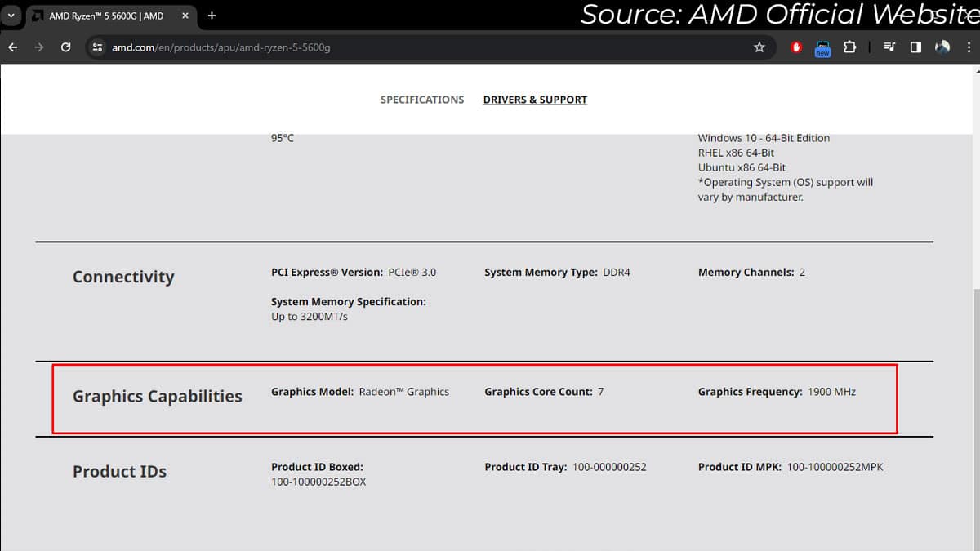Screen dimensions: 980x551
Task: Reload the AMD product page
Action: (66, 47)
